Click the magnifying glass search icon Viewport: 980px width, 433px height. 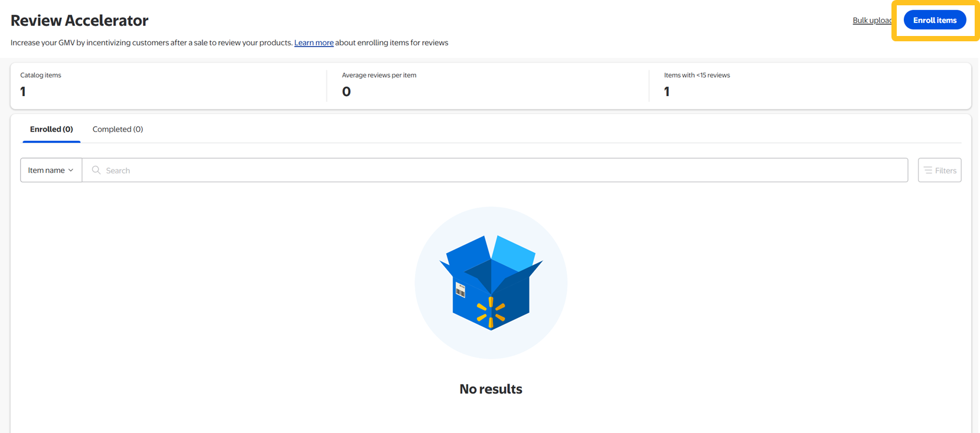click(96, 170)
